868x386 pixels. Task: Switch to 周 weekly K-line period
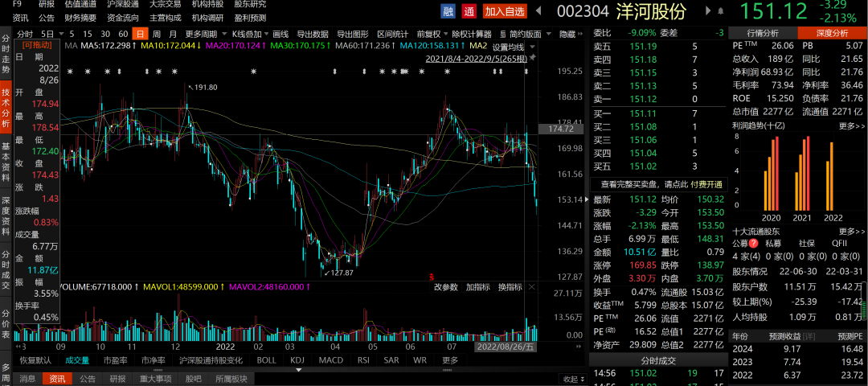click(x=157, y=34)
